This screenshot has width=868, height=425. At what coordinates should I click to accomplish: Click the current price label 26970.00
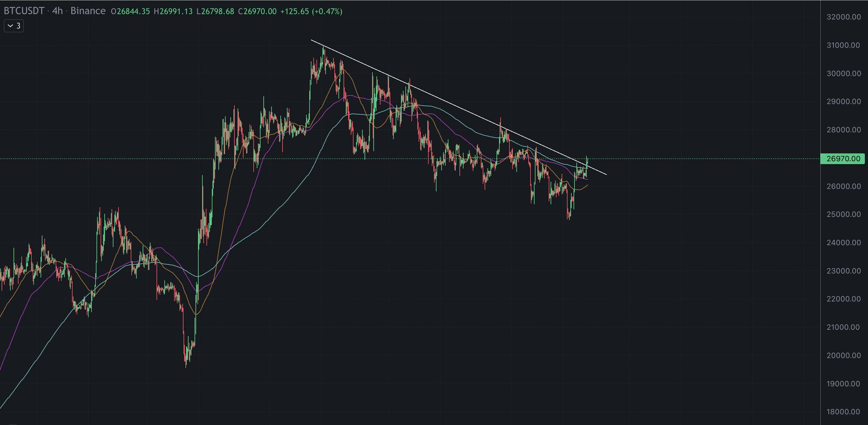(x=843, y=159)
